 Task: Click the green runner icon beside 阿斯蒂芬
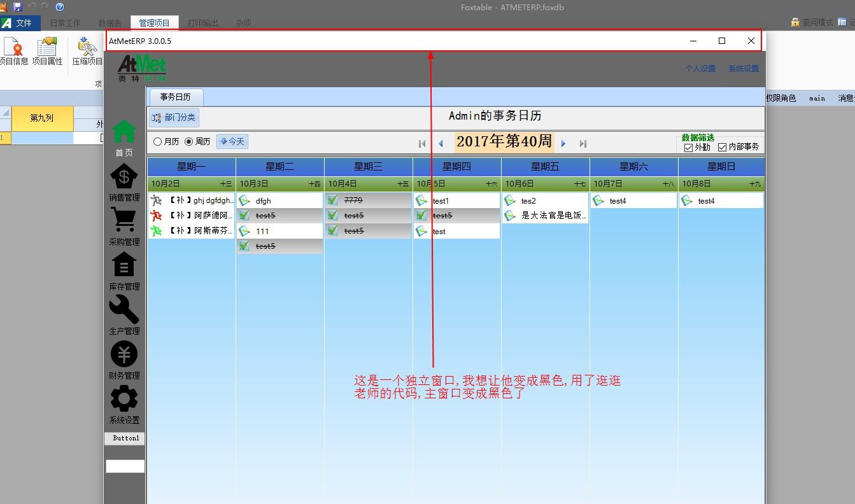coord(157,231)
